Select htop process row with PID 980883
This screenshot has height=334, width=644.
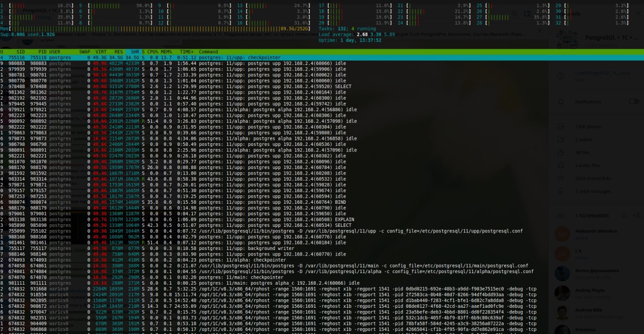coord(322,63)
